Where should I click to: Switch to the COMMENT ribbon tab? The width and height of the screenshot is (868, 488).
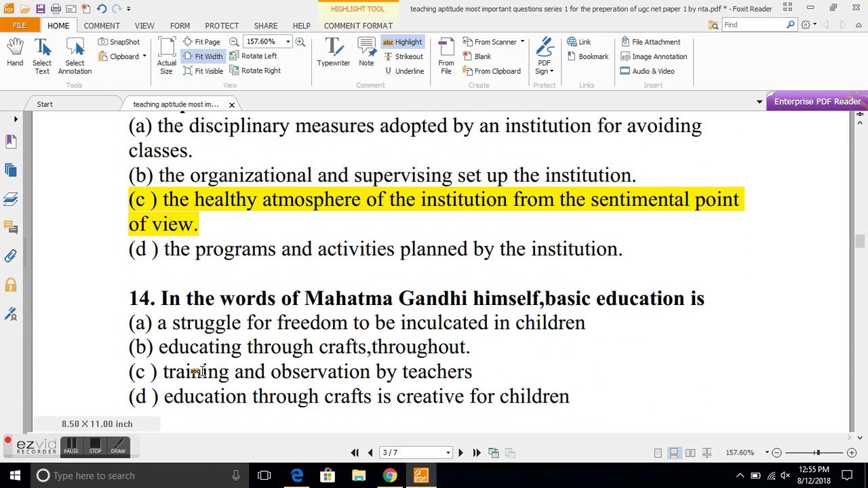tap(102, 26)
